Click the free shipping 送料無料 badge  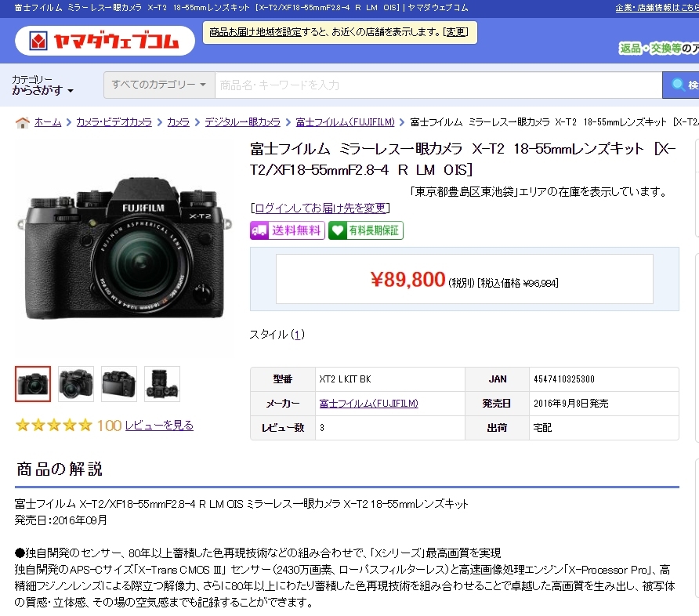[x=288, y=230]
